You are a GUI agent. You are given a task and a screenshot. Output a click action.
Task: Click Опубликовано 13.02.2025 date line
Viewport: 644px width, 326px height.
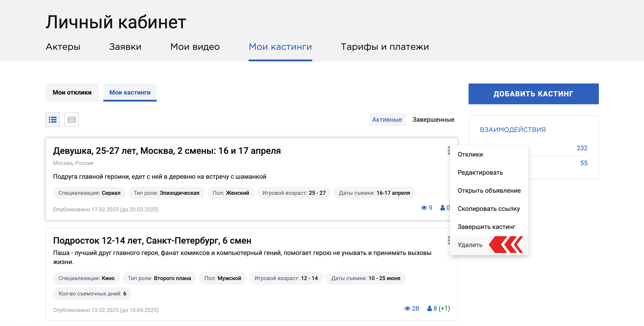[106, 310]
